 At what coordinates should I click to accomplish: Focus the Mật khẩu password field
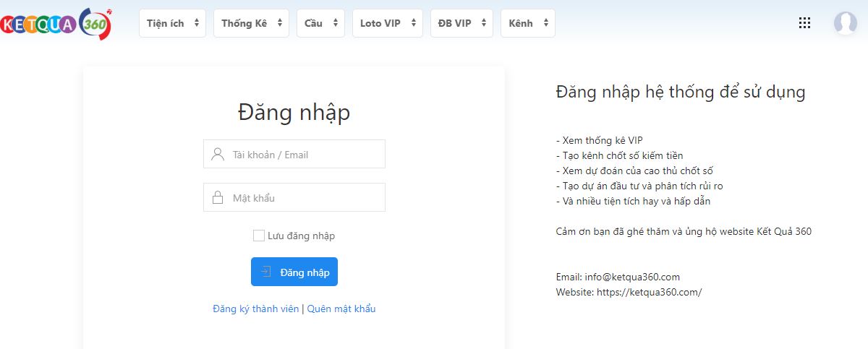304,198
